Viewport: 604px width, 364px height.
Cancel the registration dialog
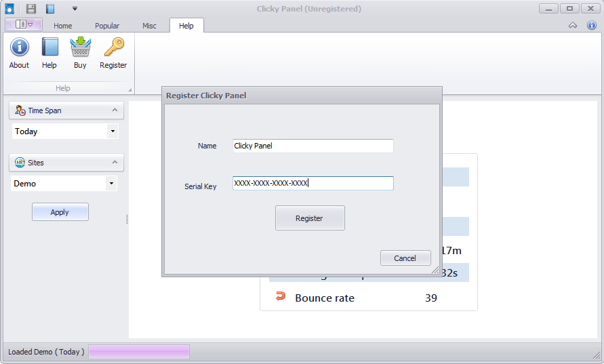(x=405, y=258)
